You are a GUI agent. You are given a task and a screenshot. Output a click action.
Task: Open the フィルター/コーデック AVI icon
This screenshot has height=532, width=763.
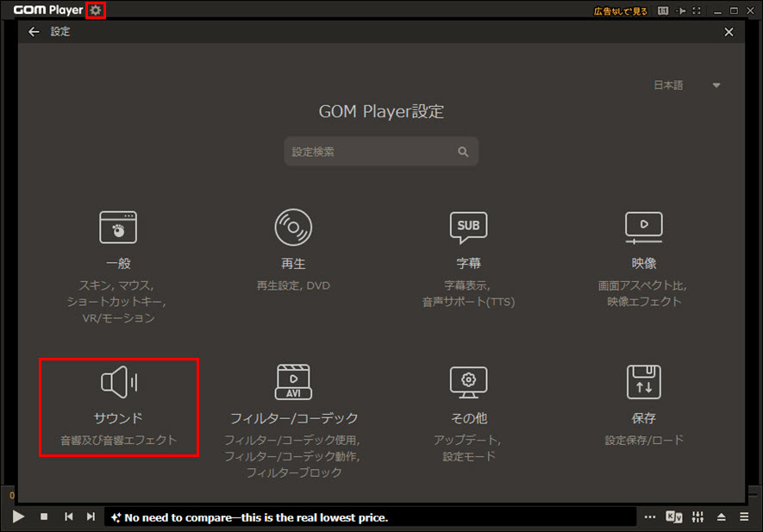pos(293,382)
